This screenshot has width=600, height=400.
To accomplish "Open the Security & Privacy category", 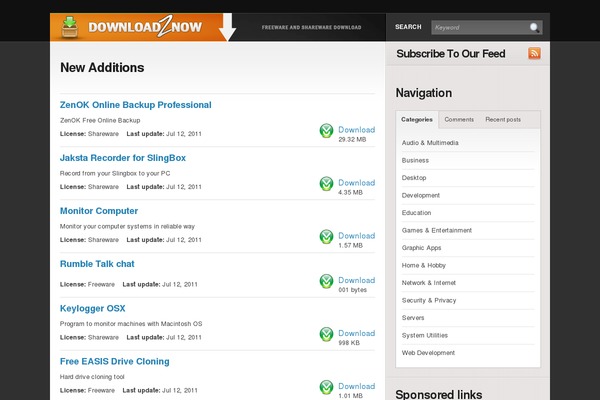I will point(429,300).
